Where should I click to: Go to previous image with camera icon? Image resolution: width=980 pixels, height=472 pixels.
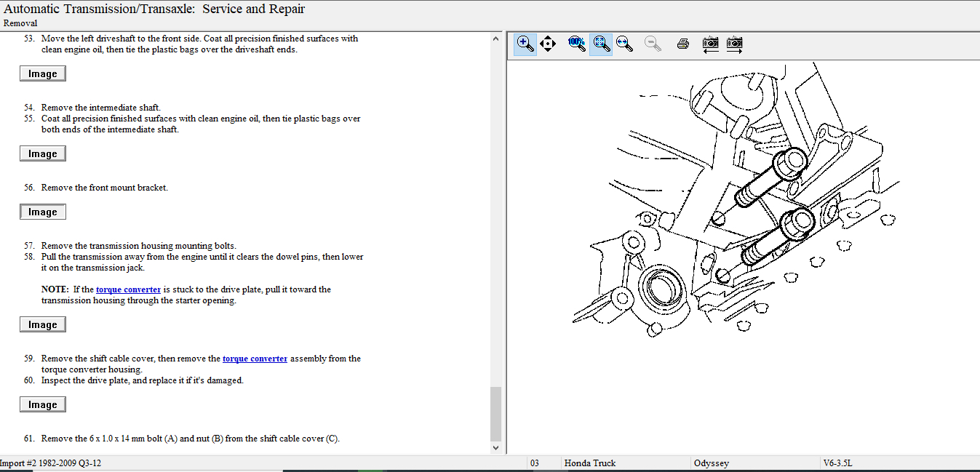710,44
